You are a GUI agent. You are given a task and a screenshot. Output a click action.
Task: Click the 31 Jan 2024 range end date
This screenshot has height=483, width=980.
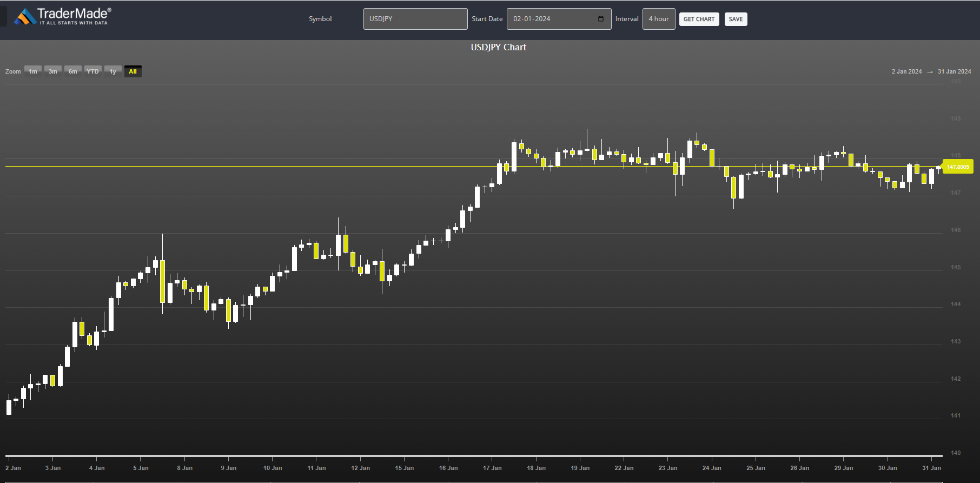(x=954, y=71)
